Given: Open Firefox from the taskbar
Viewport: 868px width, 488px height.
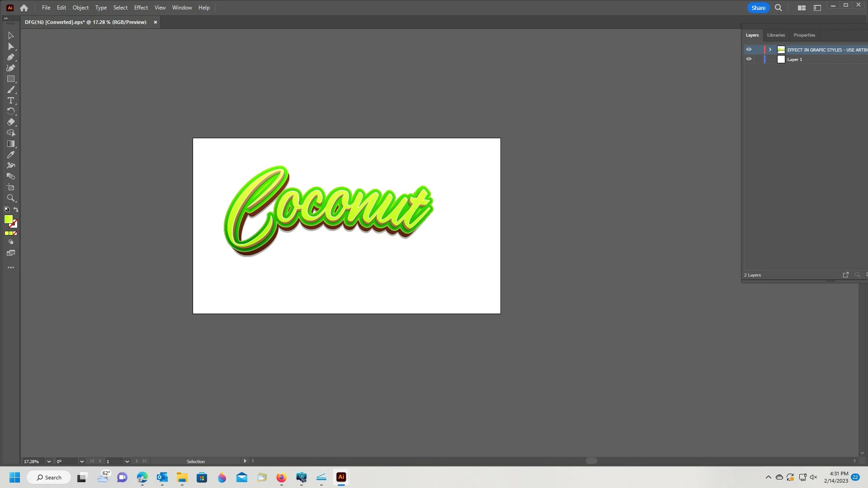Looking at the screenshot, I should (x=281, y=478).
